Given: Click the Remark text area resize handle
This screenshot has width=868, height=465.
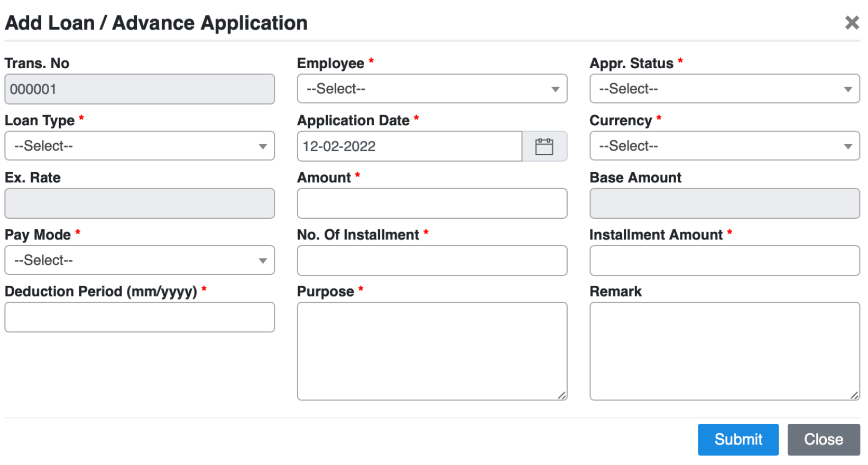Looking at the screenshot, I should 854,395.
